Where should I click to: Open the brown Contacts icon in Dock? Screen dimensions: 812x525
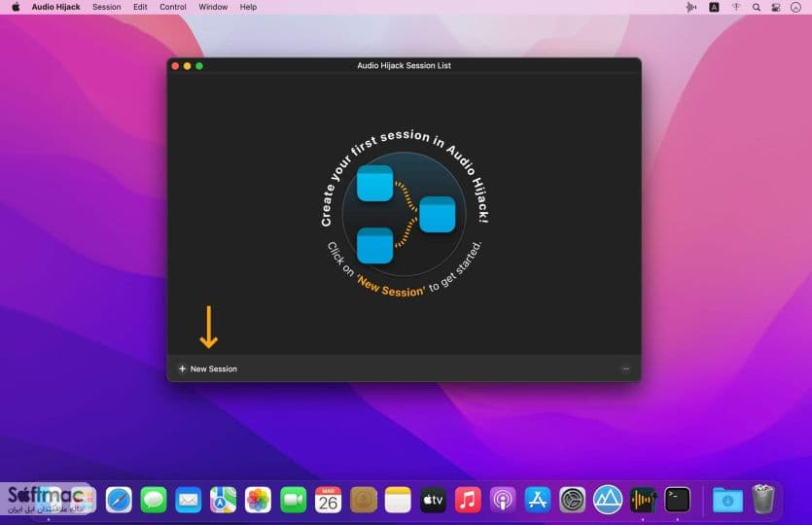click(363, 500)
